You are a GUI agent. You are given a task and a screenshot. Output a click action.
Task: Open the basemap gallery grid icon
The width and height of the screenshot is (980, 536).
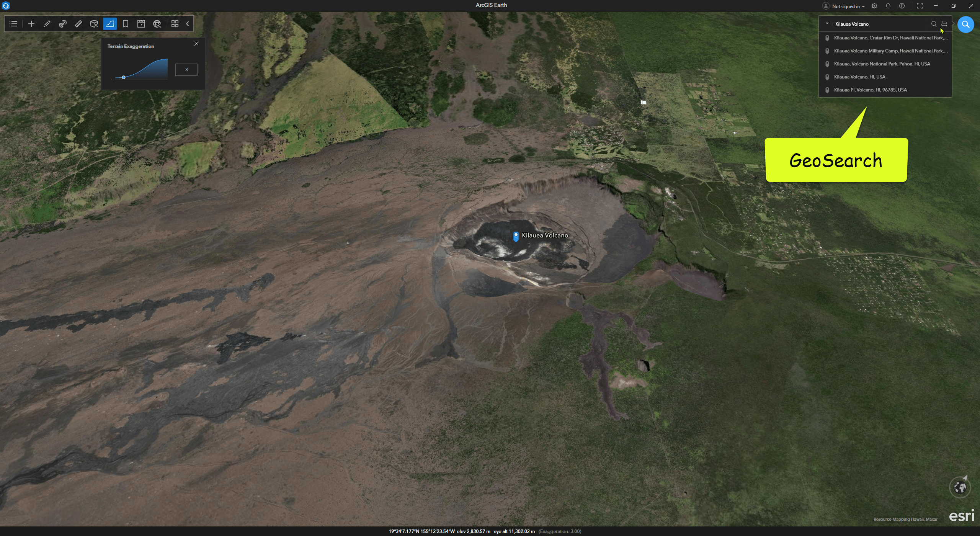tap(175, 24)
